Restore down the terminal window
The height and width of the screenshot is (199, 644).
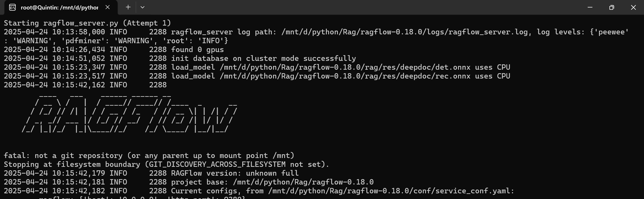[x=611, y=7]
